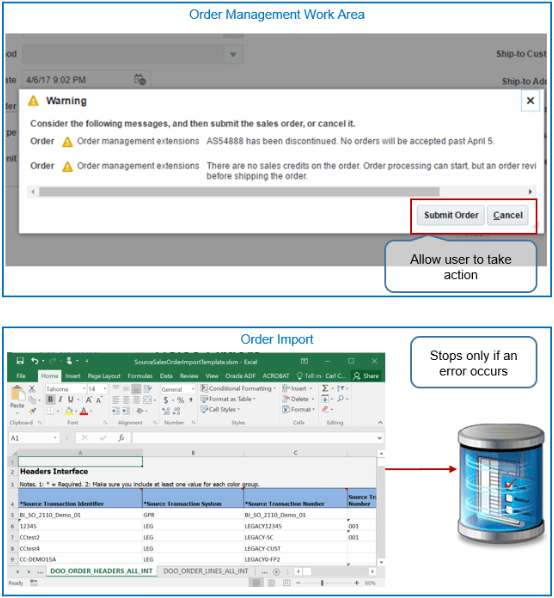Viewport: 554px width, 598px height.
Task: Click the Name Box showing A1
Action: [34, 438]
